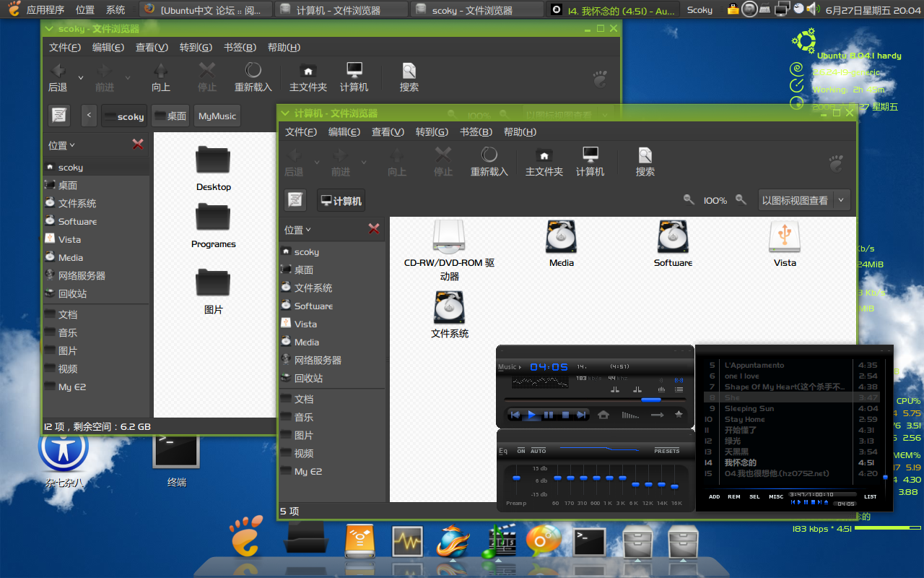Image resolution: width=924 pixels, height=578 pixels.
Task: Click playlist REM button
Action: tap(734, 496)
